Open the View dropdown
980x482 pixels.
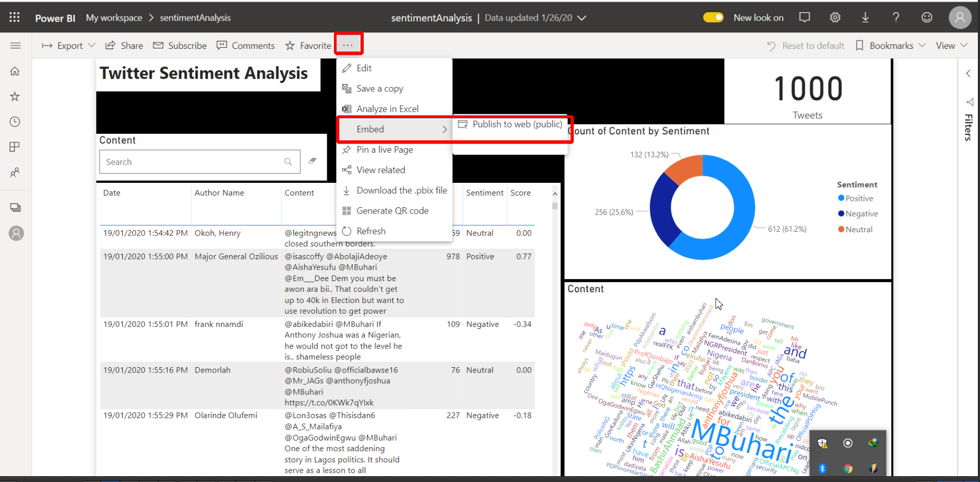(x=951, y=45)
